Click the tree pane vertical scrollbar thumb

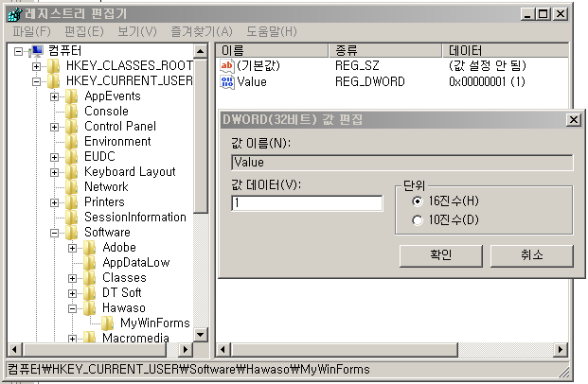pos(201,135)
